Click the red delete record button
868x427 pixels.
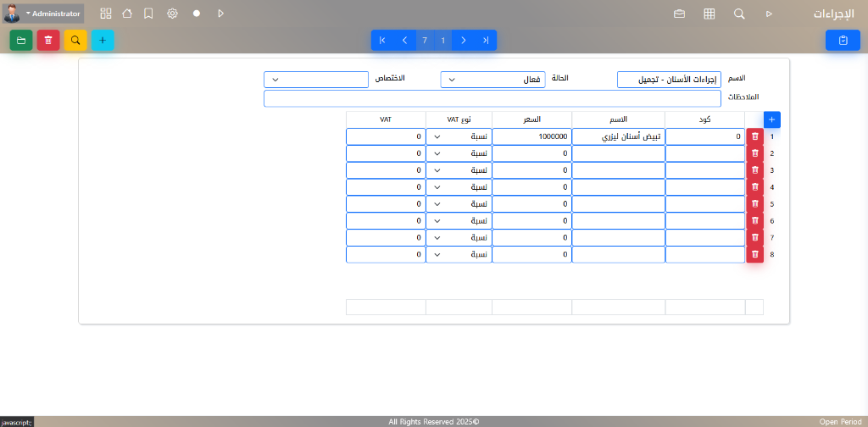[x=48, y=40]
